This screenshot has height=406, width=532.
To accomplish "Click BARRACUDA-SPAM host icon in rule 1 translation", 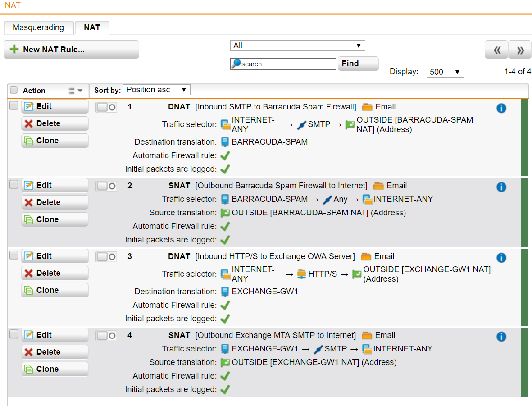I will 225,142.
